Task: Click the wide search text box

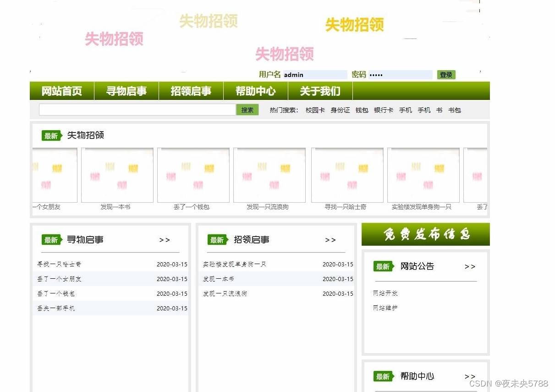Action: click(x=137, y=110)
